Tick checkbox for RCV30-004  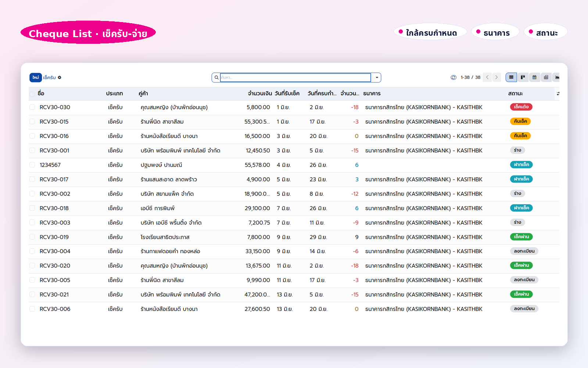[x=32, y=251]
